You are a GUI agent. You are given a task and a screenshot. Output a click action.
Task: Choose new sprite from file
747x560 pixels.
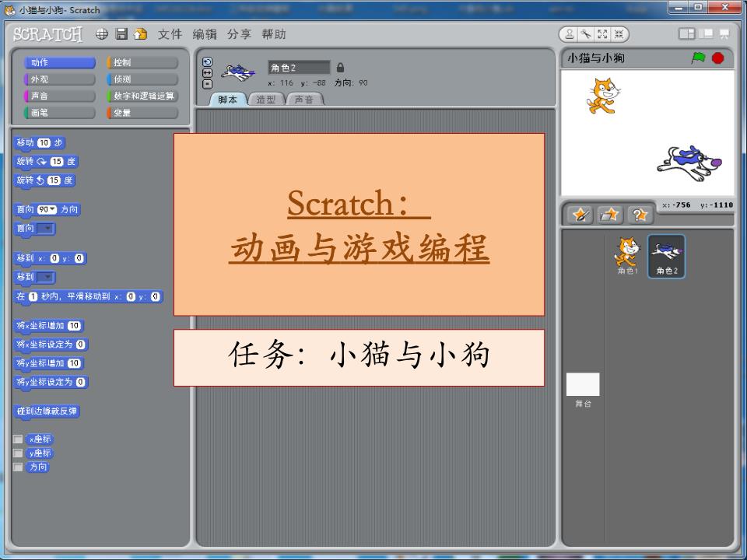[609, 215]
